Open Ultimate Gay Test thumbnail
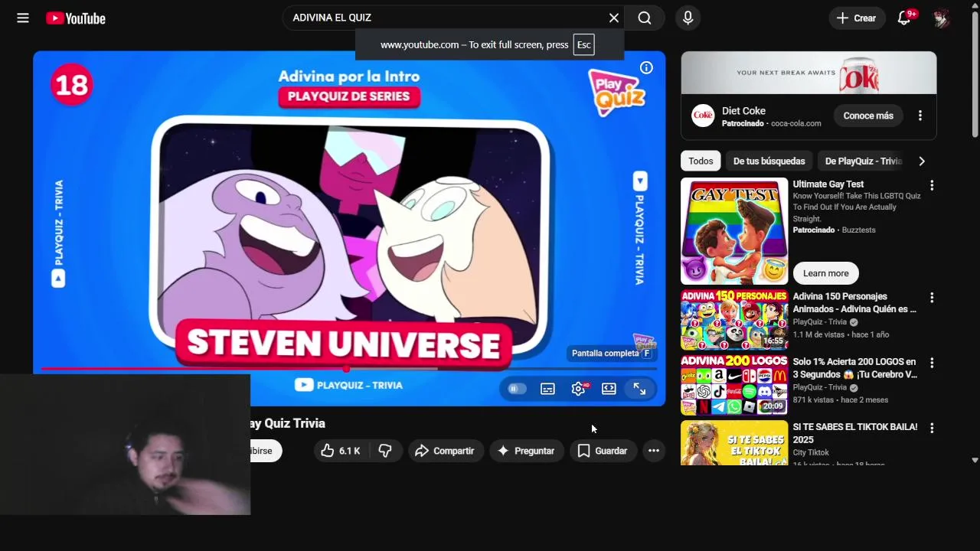 tap(734, 231)
